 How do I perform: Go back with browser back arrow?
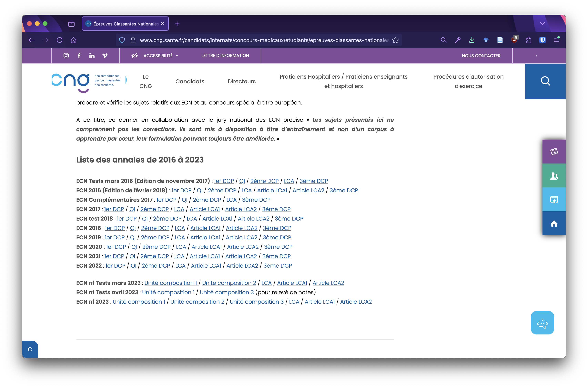31,40
